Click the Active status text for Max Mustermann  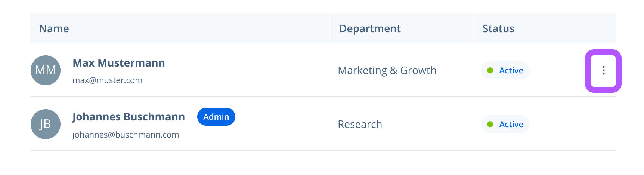click(511, 70)
